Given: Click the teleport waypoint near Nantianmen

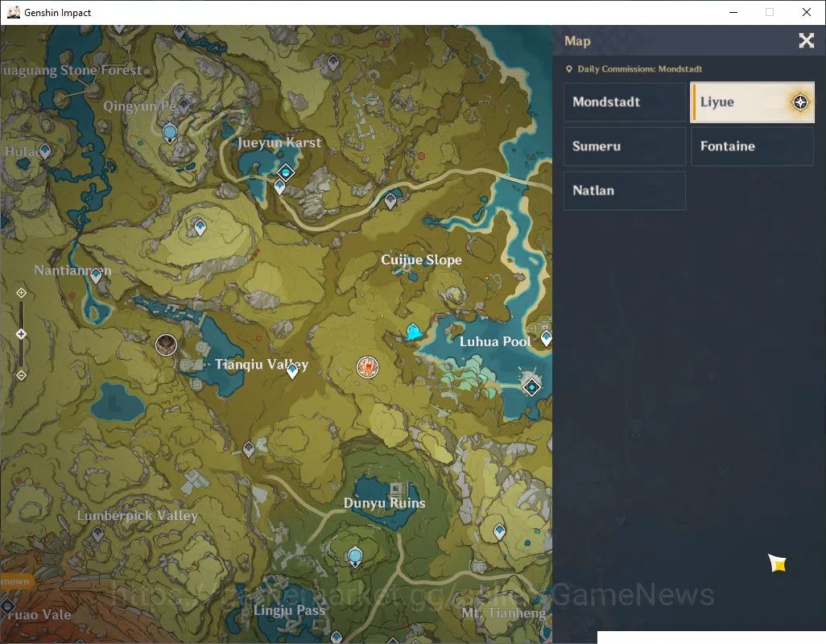Looking at the screenshot, I should pyautogui.click(x=96, y=275).
